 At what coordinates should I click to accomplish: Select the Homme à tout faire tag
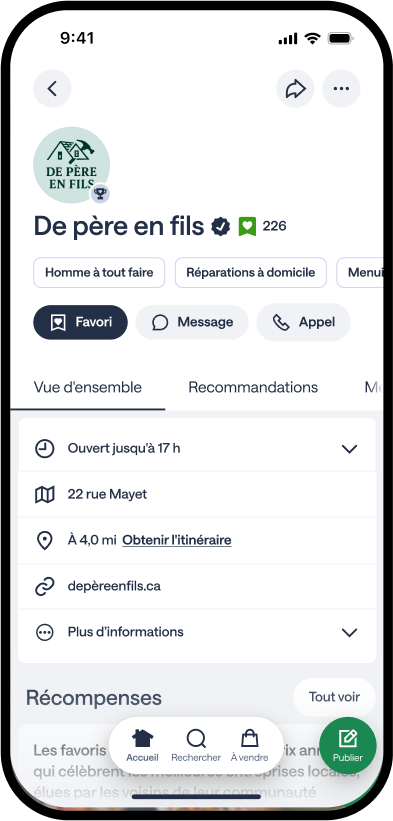(99, 272)
